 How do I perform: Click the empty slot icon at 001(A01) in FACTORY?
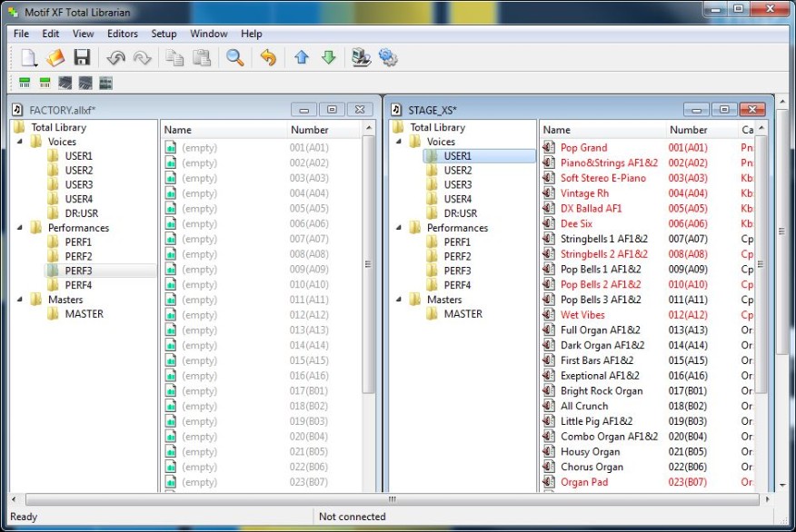171,148
